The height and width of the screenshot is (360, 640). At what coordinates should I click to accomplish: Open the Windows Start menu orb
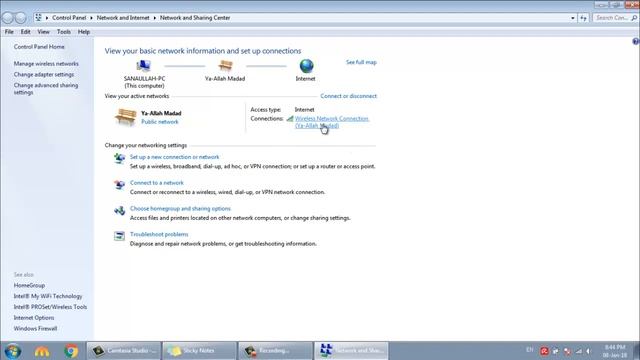[13, 351]
